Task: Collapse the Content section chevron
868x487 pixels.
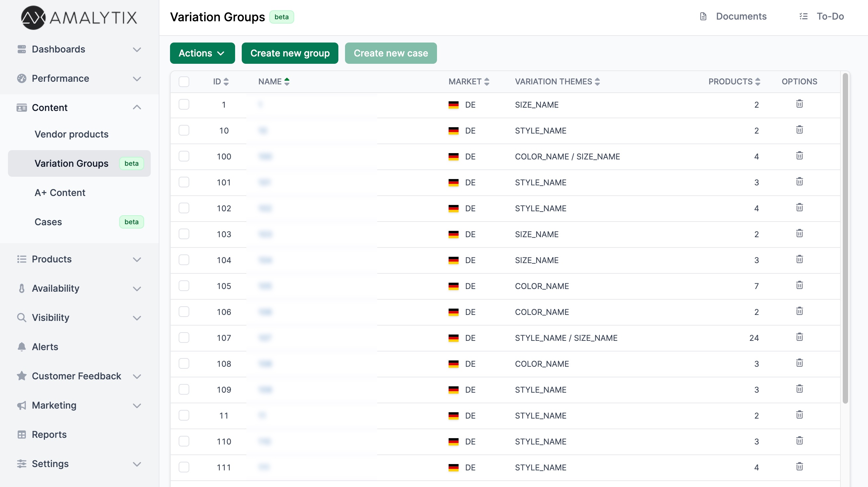Action: (136, 108)
